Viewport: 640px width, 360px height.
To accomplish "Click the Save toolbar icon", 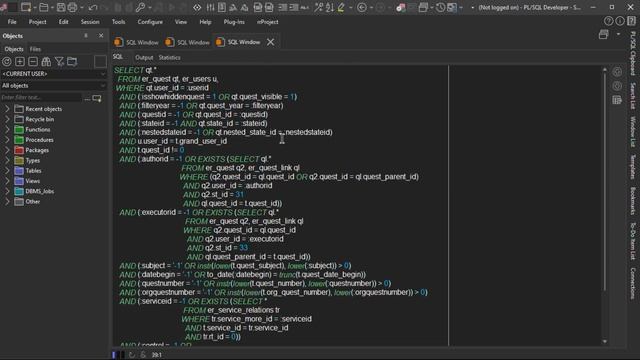I will 61,7.
